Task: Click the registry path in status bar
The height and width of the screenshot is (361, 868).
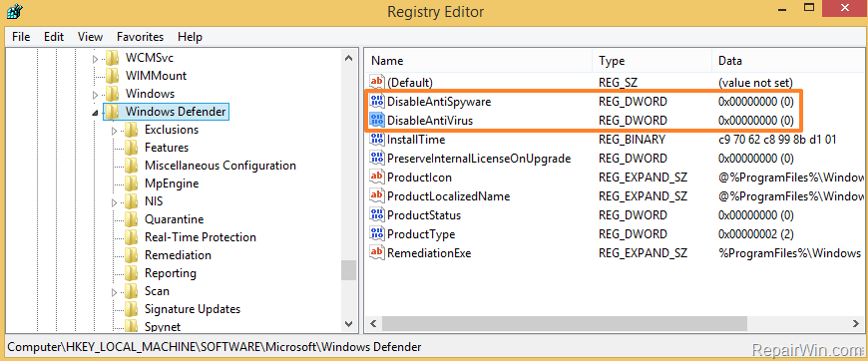Action: (214, 347)
